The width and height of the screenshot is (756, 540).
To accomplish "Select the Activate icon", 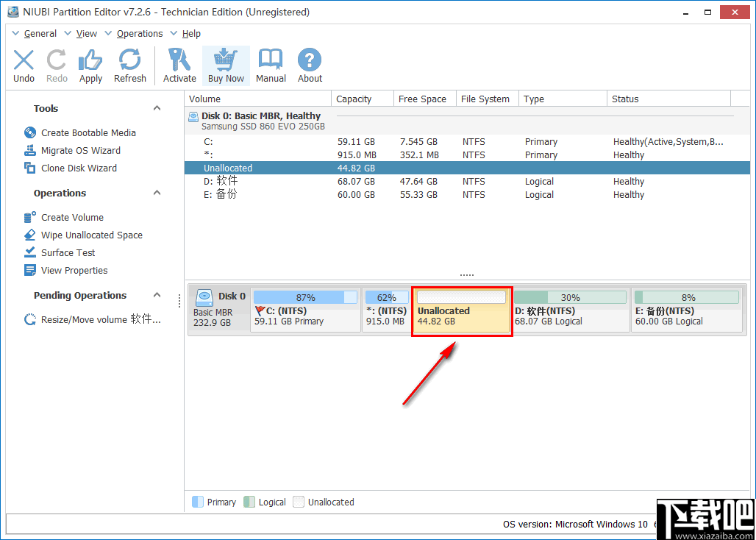I will point(179,65).
